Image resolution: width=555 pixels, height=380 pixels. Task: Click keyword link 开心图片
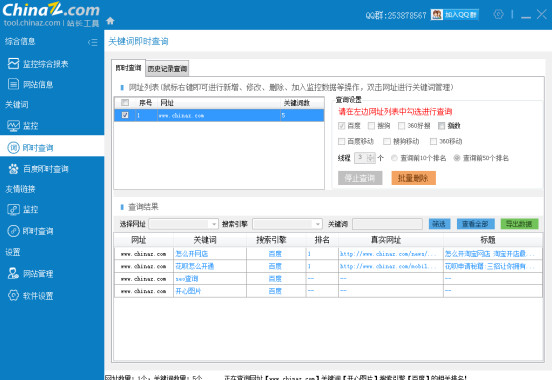(188, 291)
